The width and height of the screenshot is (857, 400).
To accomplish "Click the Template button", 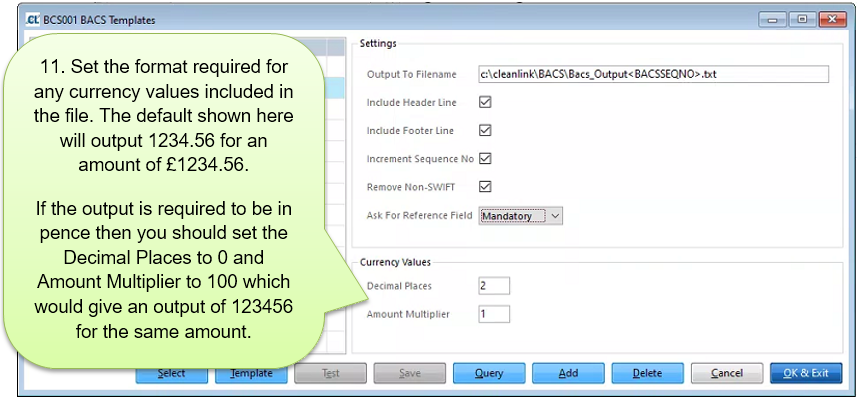I will click(251, 373).
